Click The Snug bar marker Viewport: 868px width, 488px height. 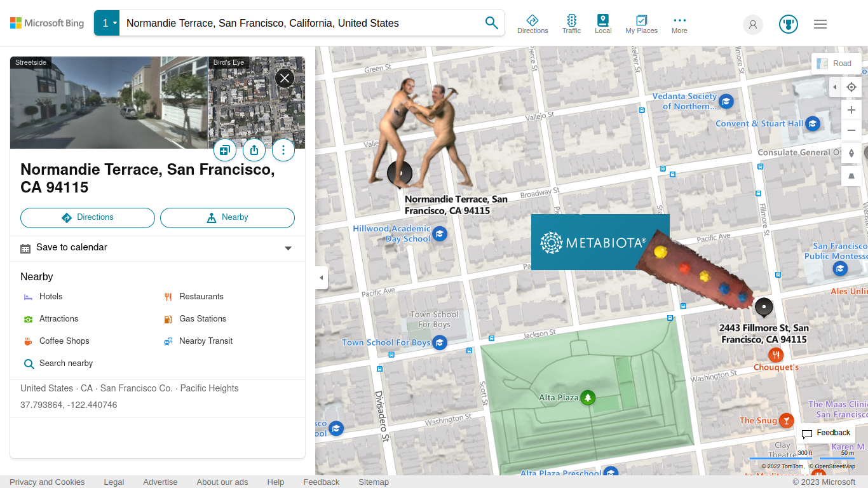[x=787, y=421]
